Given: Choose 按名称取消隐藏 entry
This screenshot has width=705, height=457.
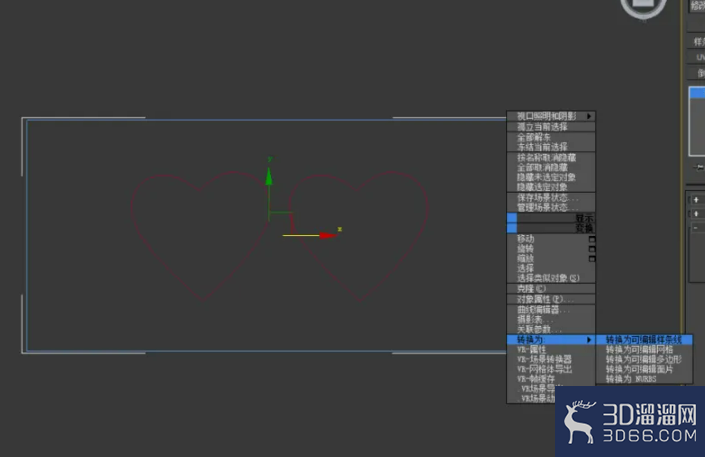Looking at the screenshot, I should pyautogui.click(x=551, y=157).
